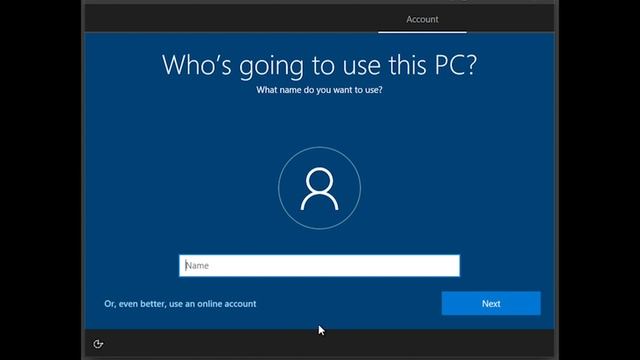Click the 'Who's going to use this PC?' heading

(319, 65)
